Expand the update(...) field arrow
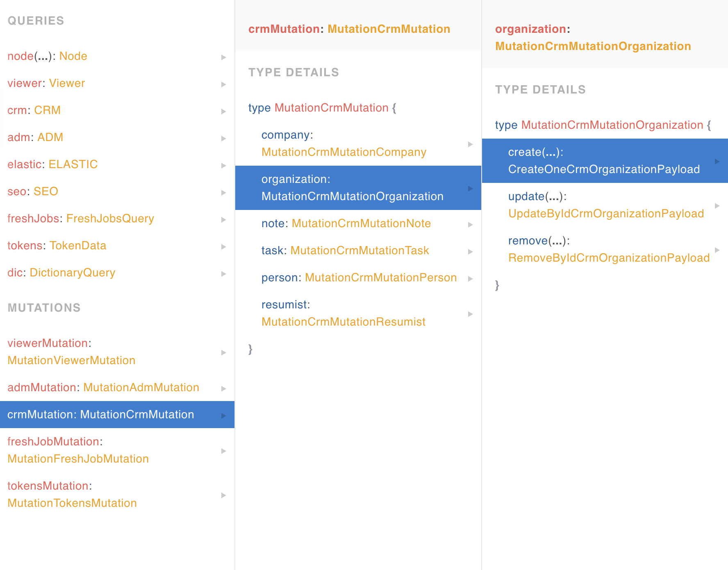Image resolution: width=728 pixels, height=570 pixels. pos(717,205)
